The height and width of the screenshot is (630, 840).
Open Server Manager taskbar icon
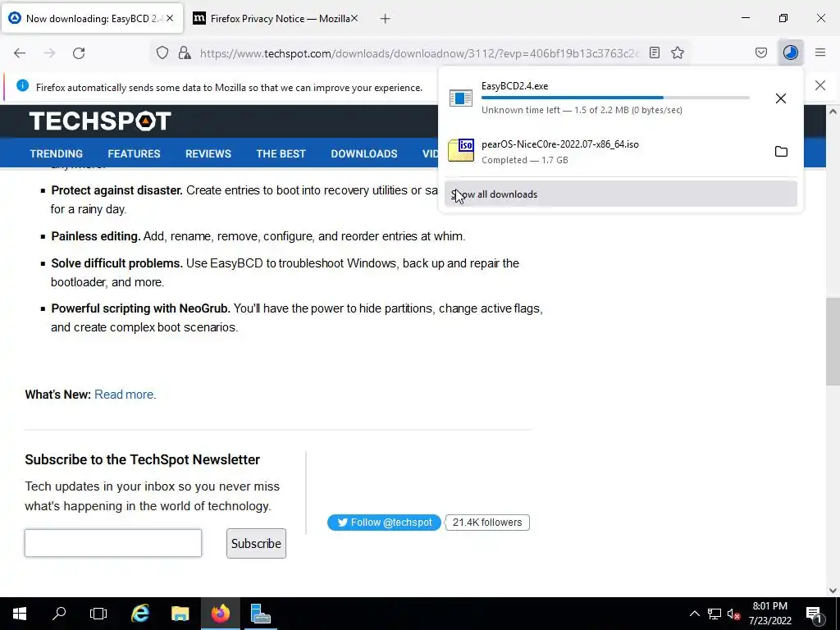pos(260,614)
